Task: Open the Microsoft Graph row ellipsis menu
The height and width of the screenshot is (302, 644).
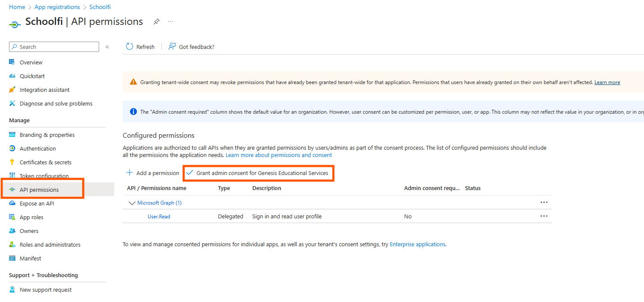Action: point(544,202)
